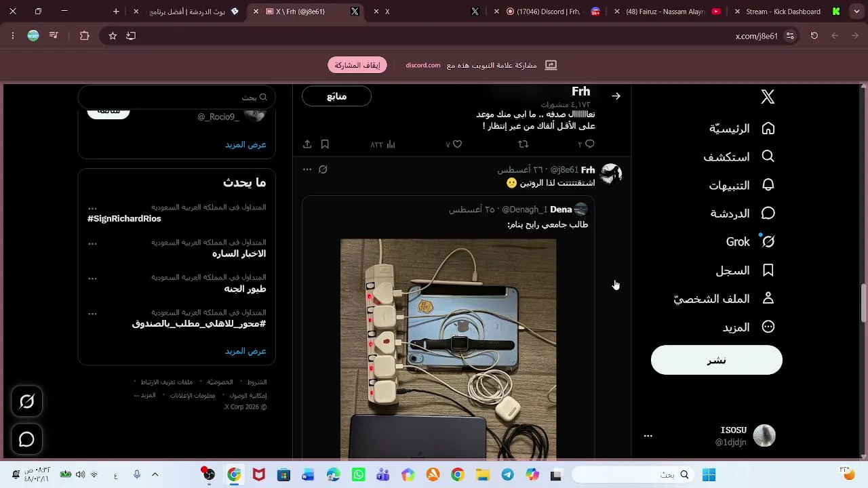The width and height of the screenshot is (868, 488).
Task: Open trend #SignRichardRios
Action: [124, 219]
